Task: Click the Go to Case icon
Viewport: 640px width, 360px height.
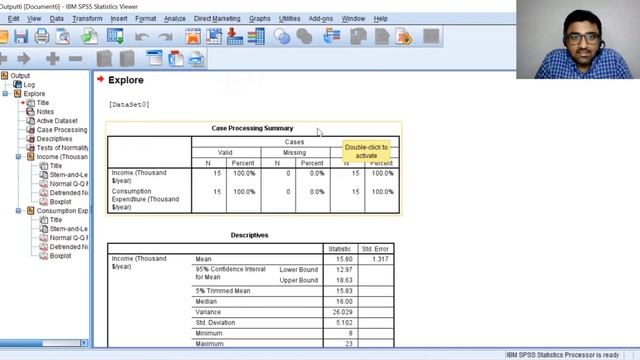Action: click(x=214, y=36)
